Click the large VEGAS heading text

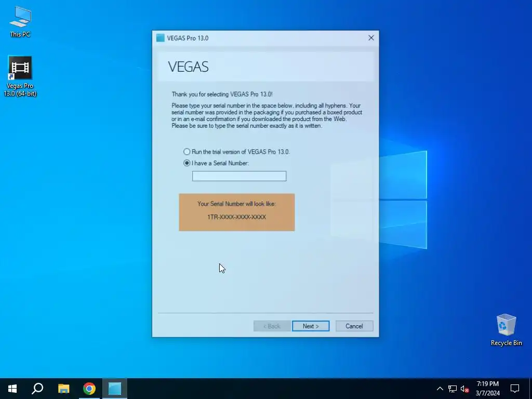coord(188,66)
